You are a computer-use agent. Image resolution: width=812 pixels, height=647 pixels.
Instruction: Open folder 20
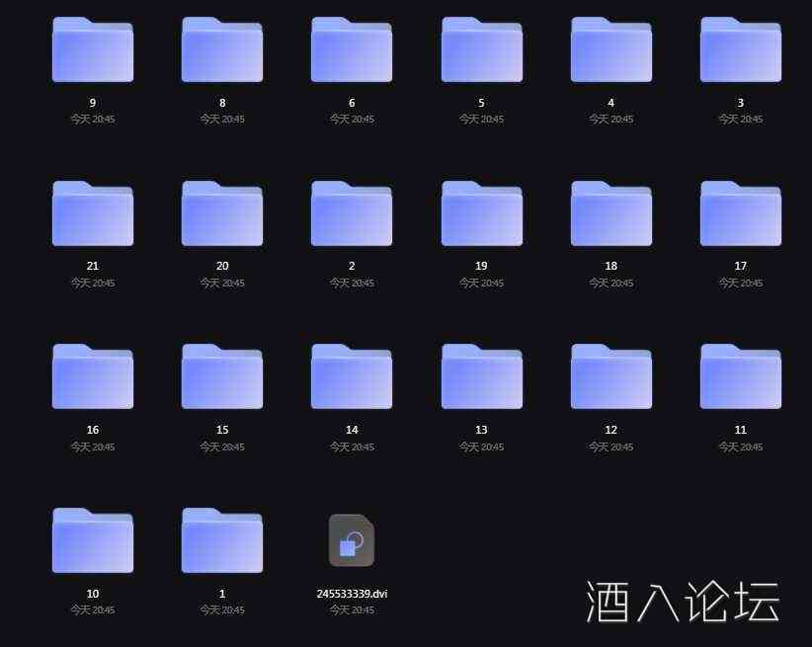(221, 213)
